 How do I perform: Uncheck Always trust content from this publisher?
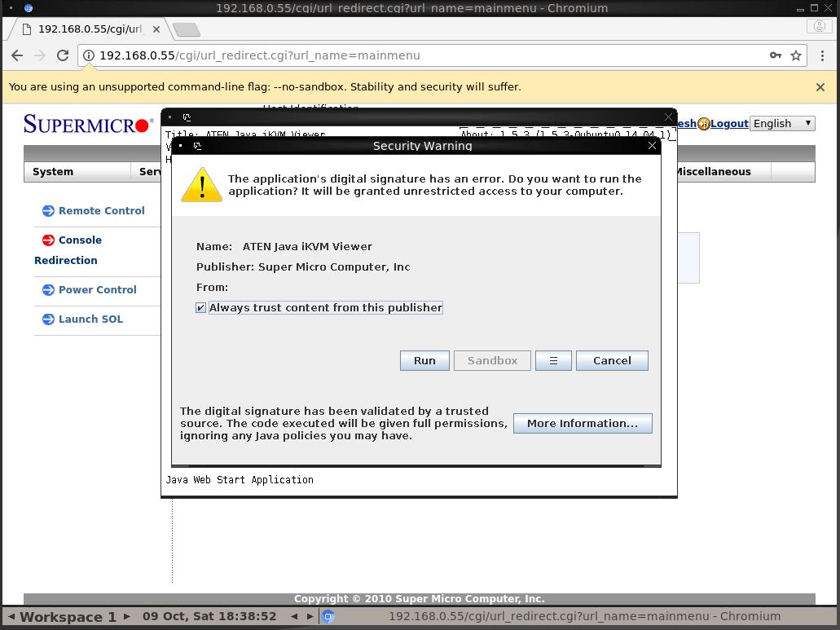pos(201,307)
